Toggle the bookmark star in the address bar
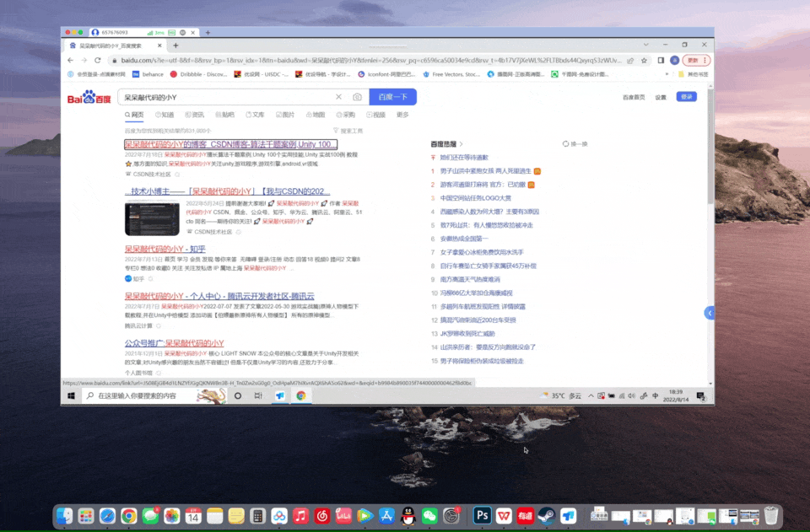 point(644,60)
